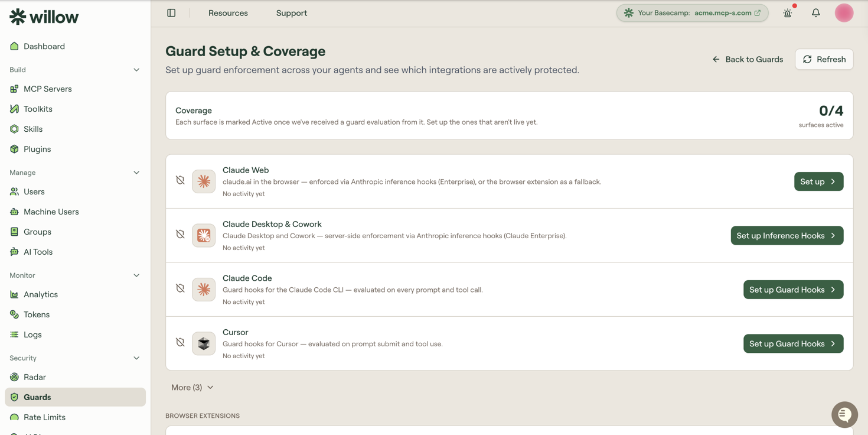Collapse the Manage section
Screen dimensions: 868x435
click(x=136, y=173)
